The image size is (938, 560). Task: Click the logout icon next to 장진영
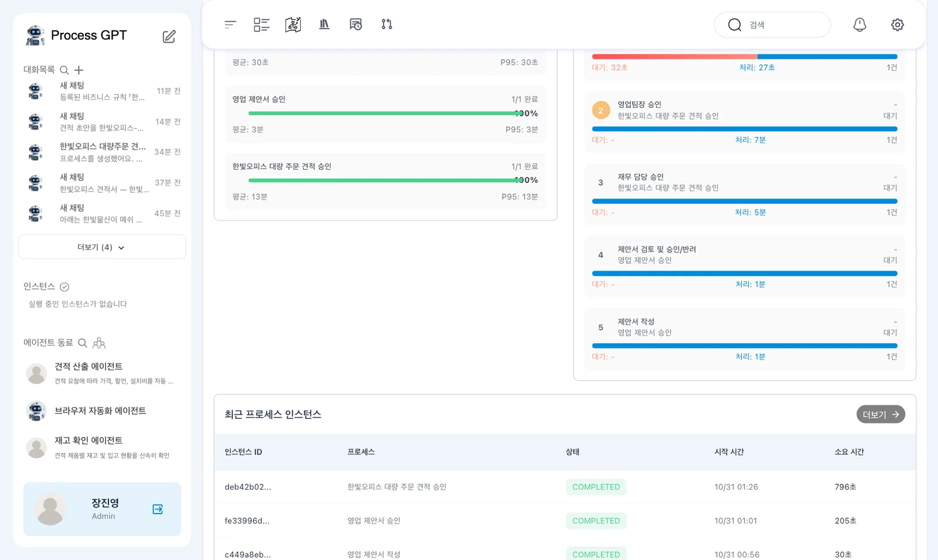(x=158, y=509)
